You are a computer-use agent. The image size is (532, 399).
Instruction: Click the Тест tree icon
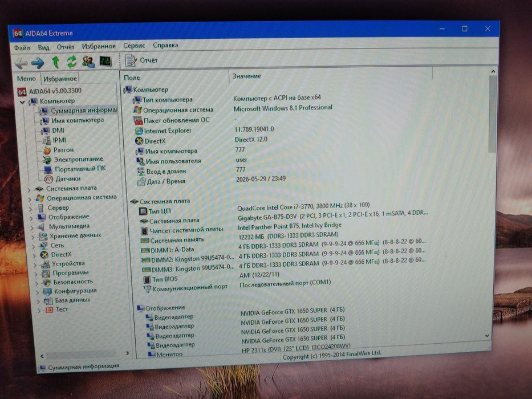[48, 310]
